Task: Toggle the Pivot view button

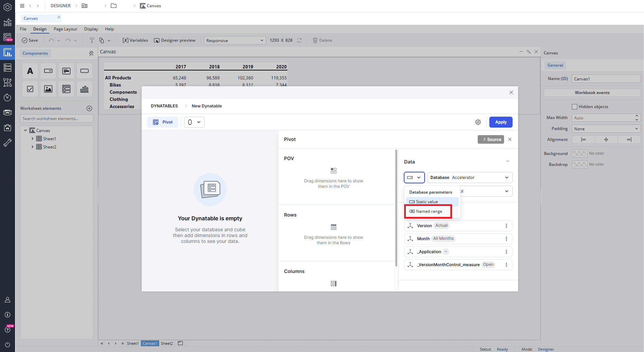Action: pos(163,122)
